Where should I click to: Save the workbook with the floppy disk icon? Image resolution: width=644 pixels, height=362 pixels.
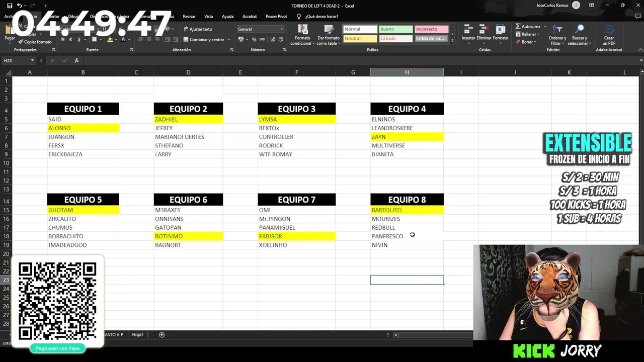tap(10, 6)
